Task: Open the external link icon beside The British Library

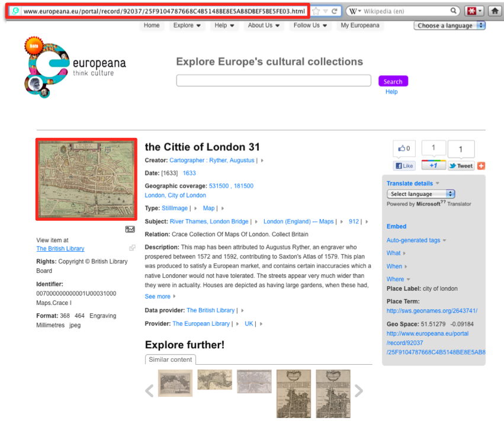Action: (x=131, y=248)
